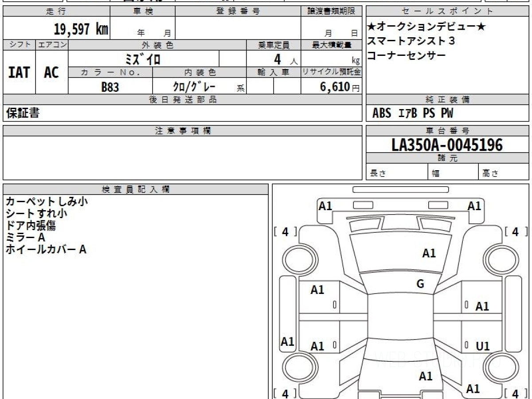Select the 輸入車 header

pyautogui.click(x=274, y=72)
